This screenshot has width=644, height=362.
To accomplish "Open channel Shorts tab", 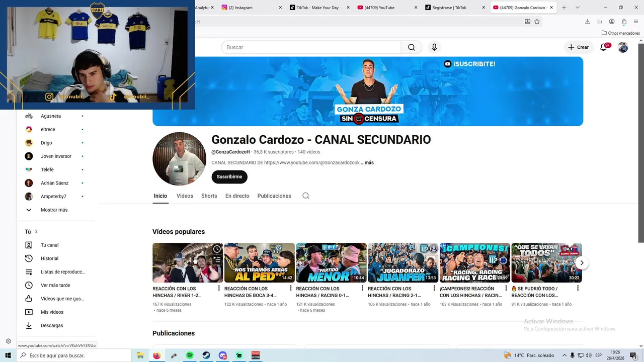I will click(x=209, y=196).
